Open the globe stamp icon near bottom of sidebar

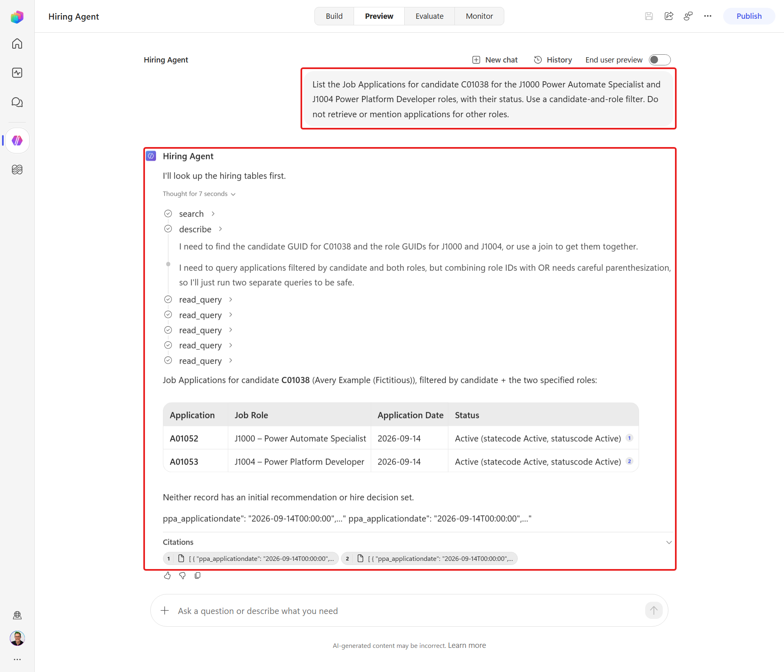point(17,615)
